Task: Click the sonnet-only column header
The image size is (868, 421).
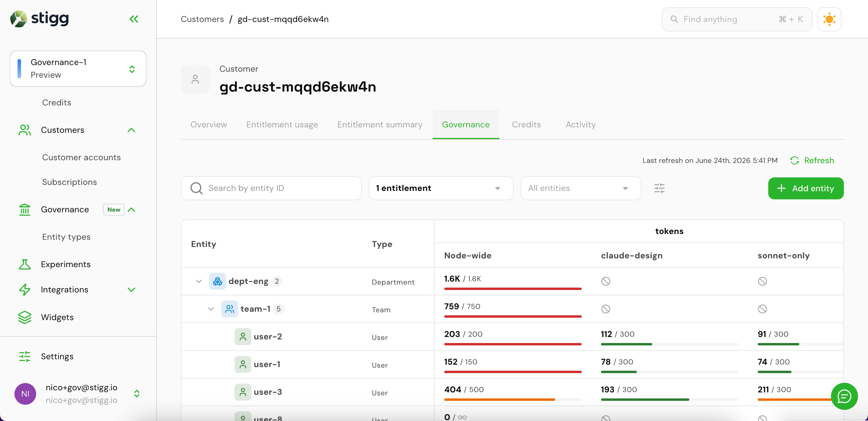Action: tap(783, 256)
